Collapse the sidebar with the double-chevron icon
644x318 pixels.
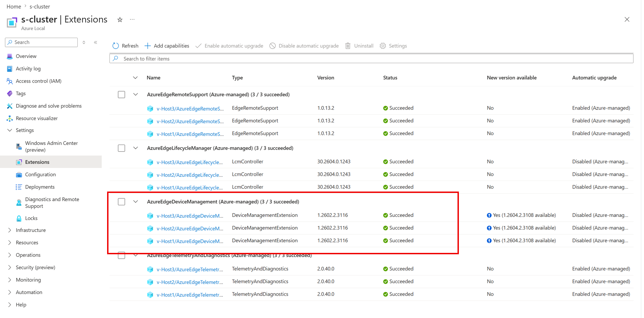click(x=95, y=42)
